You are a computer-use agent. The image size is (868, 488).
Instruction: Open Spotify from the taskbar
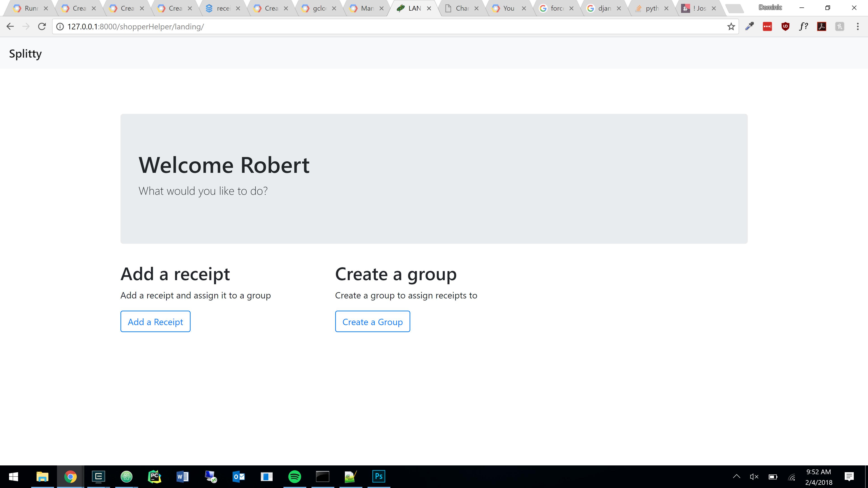coord(295,476)
